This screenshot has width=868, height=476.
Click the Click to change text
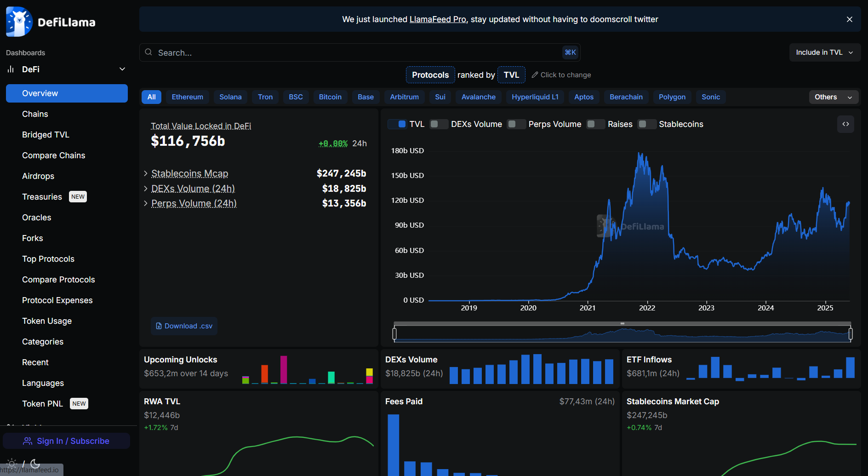(x=565, y=75)
